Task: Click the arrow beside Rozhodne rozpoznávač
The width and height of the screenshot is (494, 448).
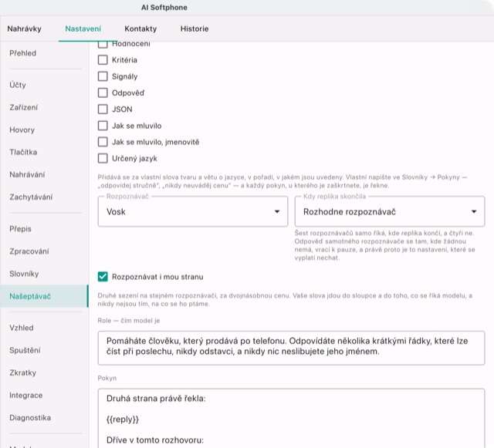Action: (474, 211)
